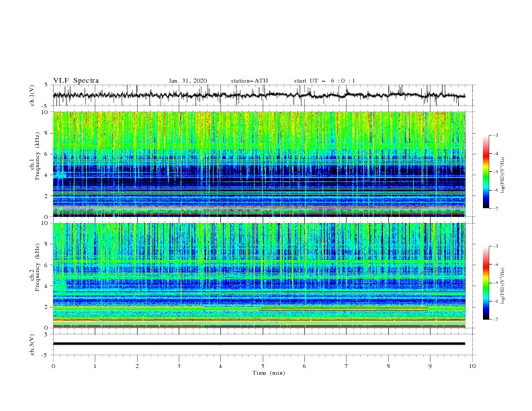Image resolution: width=532 pixels, height=411 pixels.
Task: Click the '-7' tick of lower colorbar
Action: click(x=495, y=320)
